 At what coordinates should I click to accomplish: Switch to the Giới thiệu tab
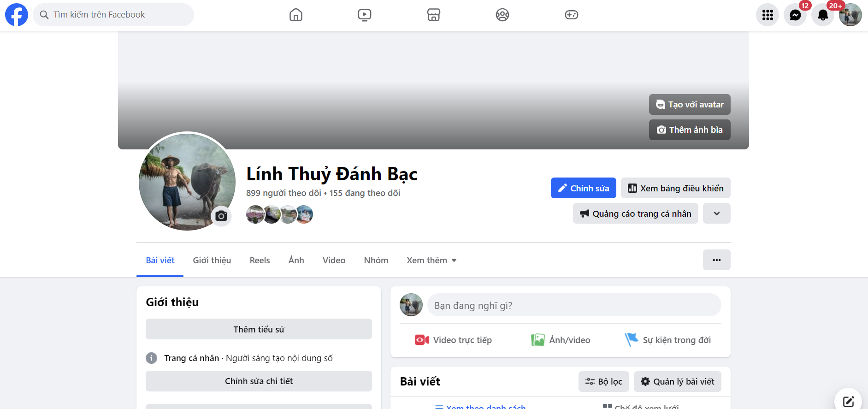pos(212,260)
